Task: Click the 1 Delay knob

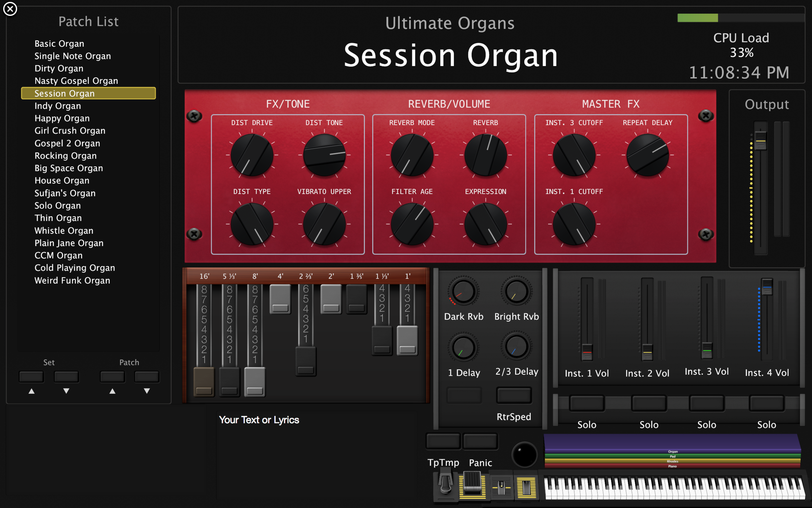Action: 463,347
